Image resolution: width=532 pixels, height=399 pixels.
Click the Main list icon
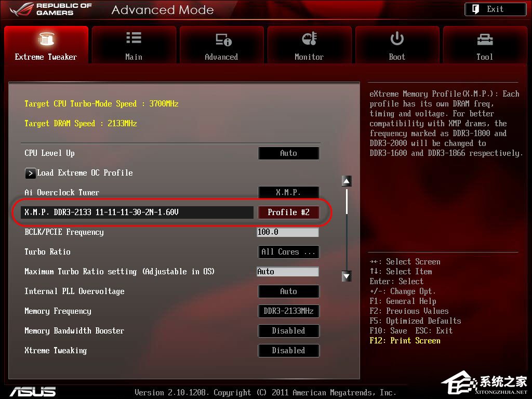tap(134, 38)
